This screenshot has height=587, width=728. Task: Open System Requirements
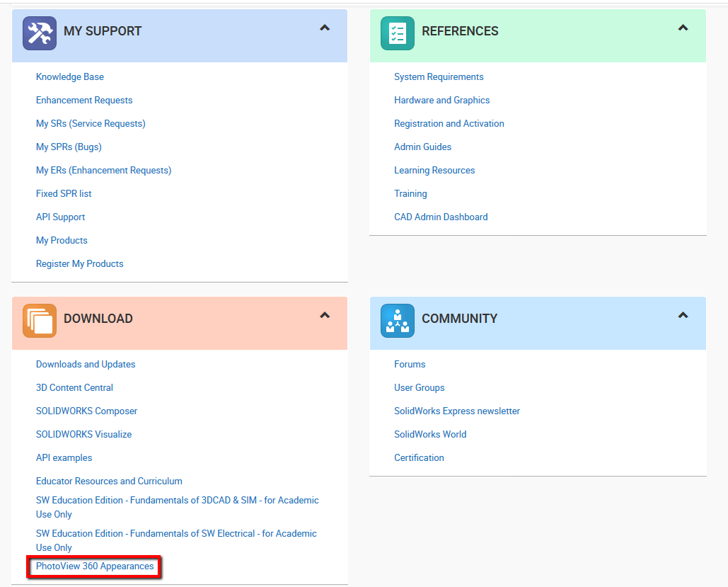point(439,76)
